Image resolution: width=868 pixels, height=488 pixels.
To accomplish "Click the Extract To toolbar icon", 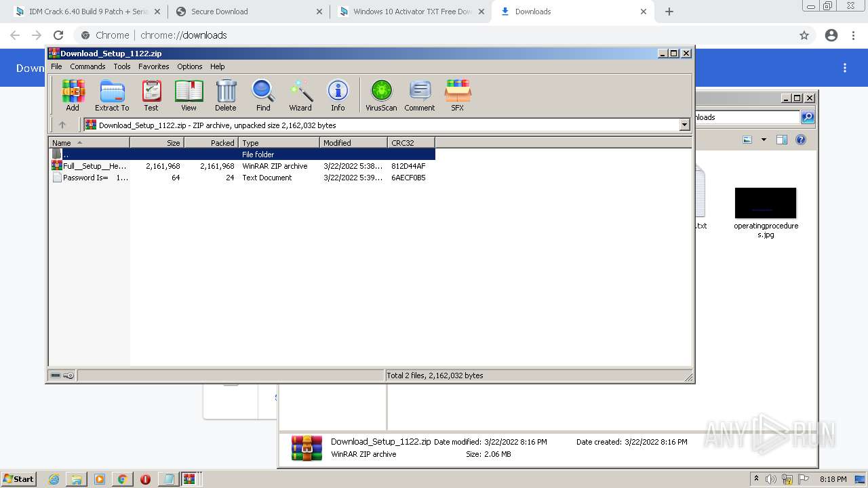I will 112,95.
